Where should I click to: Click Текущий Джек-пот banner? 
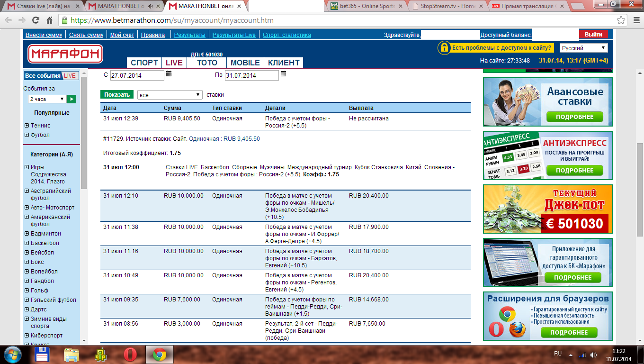pyautogui.click(x=548, y=209)
